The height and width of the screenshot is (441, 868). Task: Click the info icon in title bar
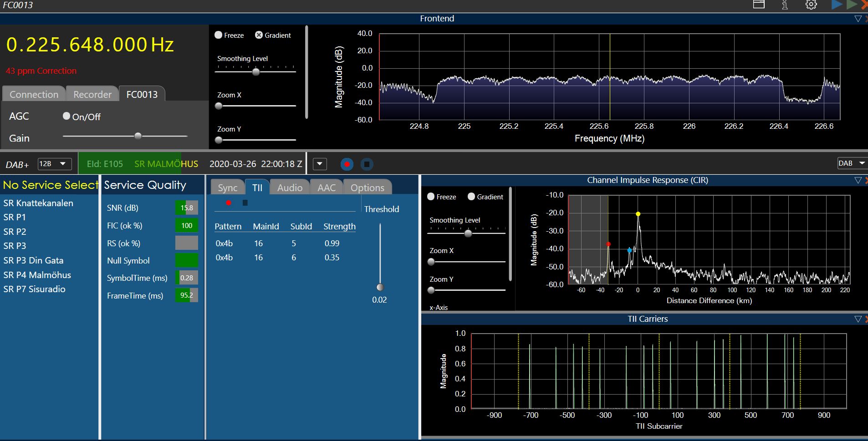pyautogui.click(x=785, y=5)
